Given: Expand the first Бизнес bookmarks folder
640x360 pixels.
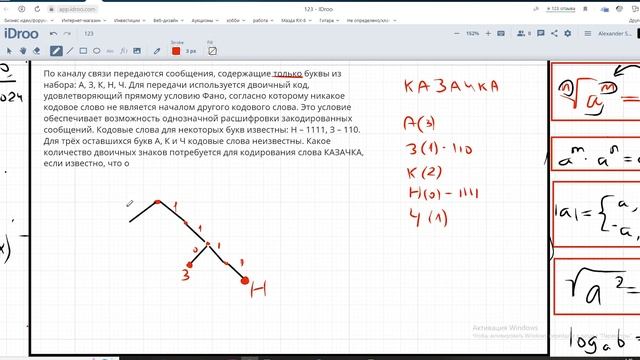Looking at the screenshot, I should [x=29, y=20].
